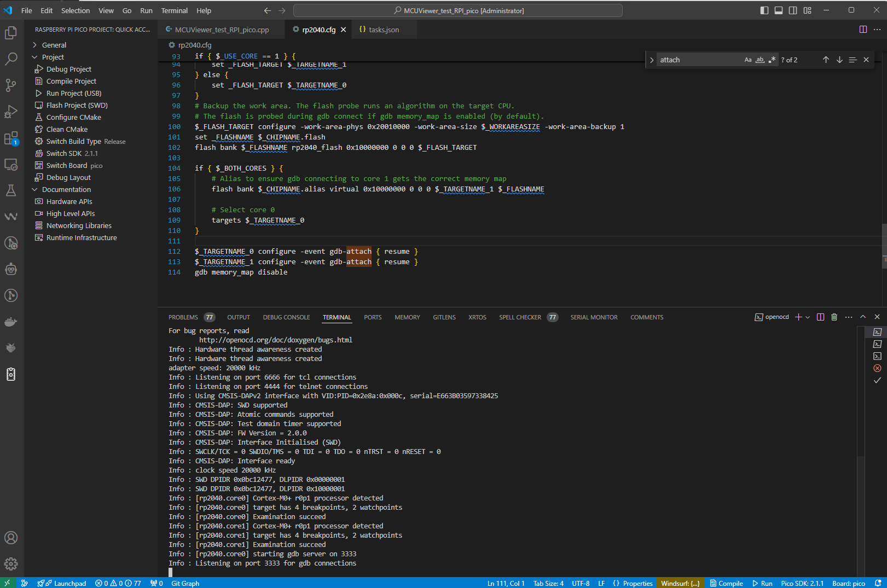Viewport: 887px width, 588px height.
Task: Switch to the Debug Console panel tab
Action: pyautogui.click(x=286, y=317)
